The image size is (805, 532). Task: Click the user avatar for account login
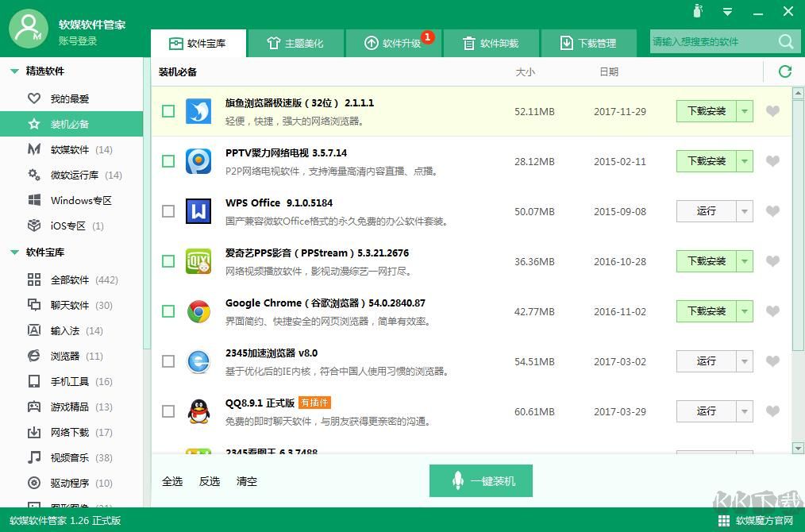(29, 29)
